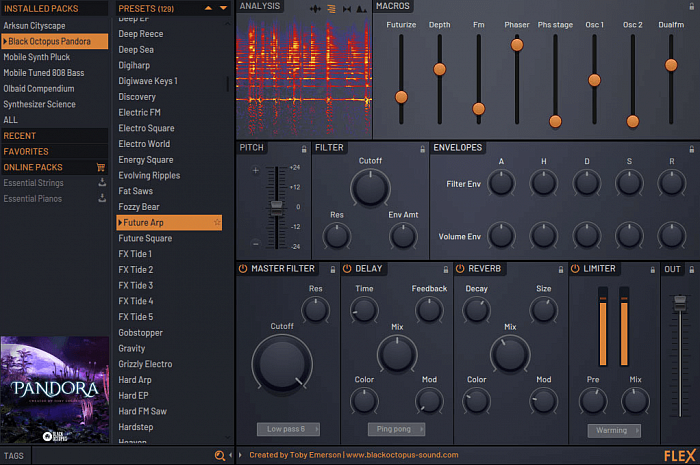700x465 pixels.
Task: Click the pitch plus increment icon
Action: [255, 170]
